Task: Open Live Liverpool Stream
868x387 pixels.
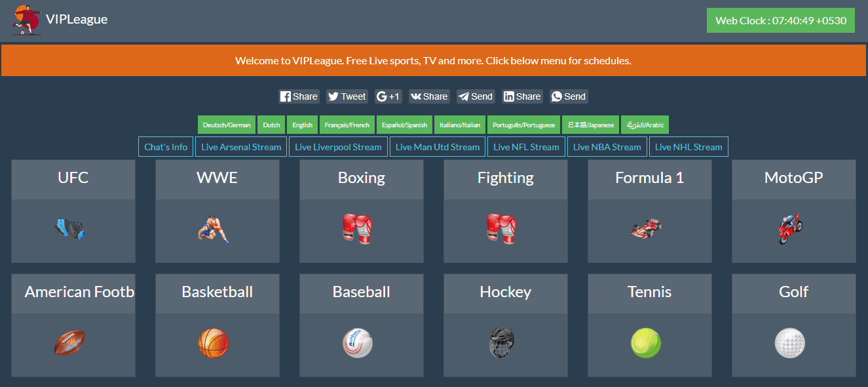Action: [x=338, y=147]
